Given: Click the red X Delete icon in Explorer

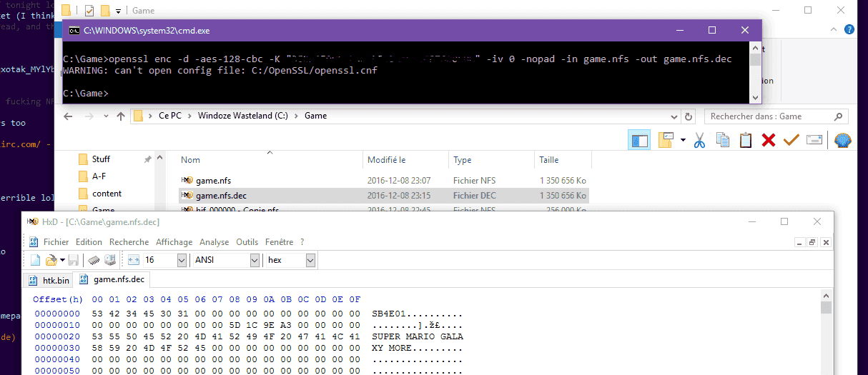Looking at the screenshot, I should (769, 140).
